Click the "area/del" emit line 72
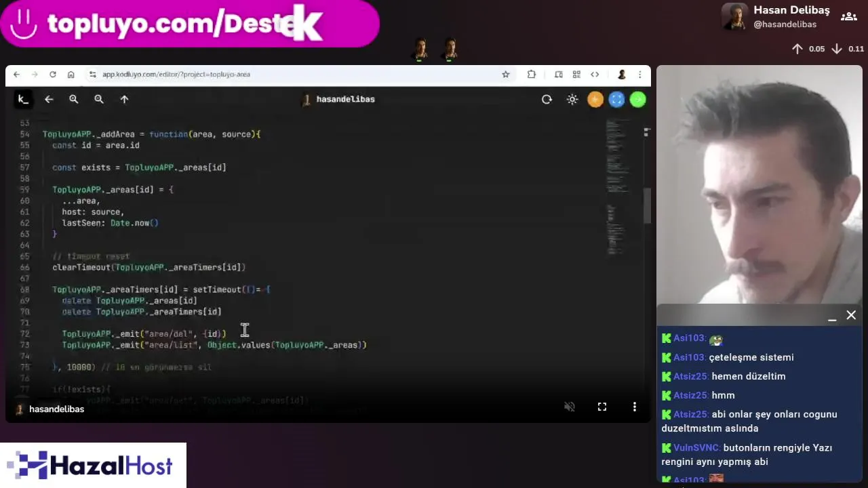This screenshot has height=488, width=868. [144, 334]
